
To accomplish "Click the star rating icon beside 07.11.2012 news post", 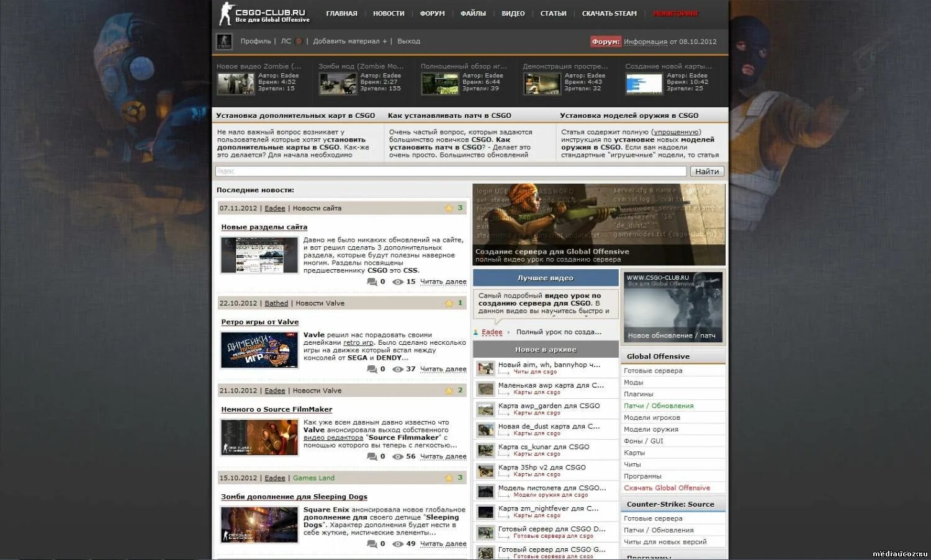I will point(449,208).
